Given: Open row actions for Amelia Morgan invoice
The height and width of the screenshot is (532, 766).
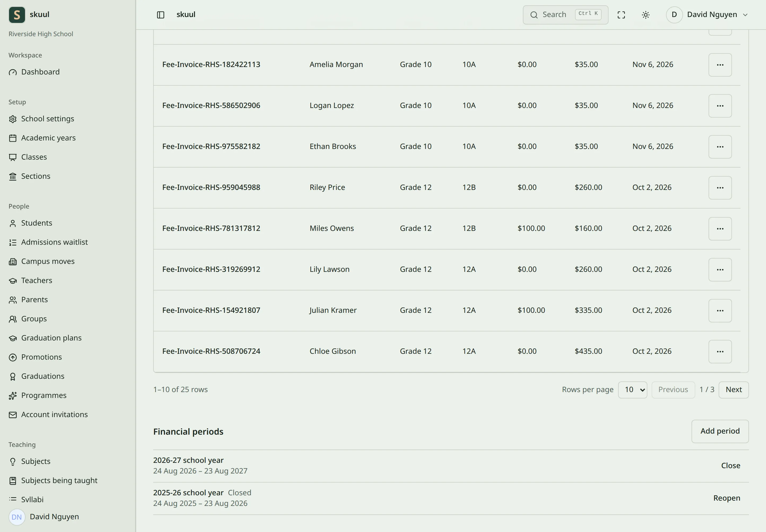Looking at the screenshot, I should [x=720, y=65].
